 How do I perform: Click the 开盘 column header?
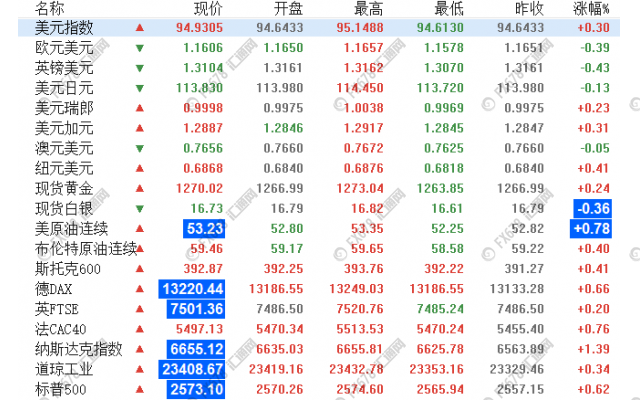tap(289, 8)
